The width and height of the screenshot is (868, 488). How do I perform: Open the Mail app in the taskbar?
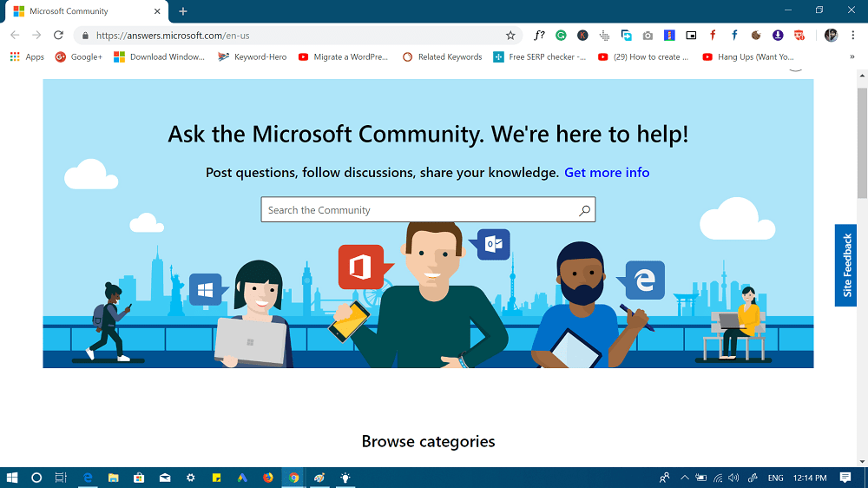pos(165,478)
